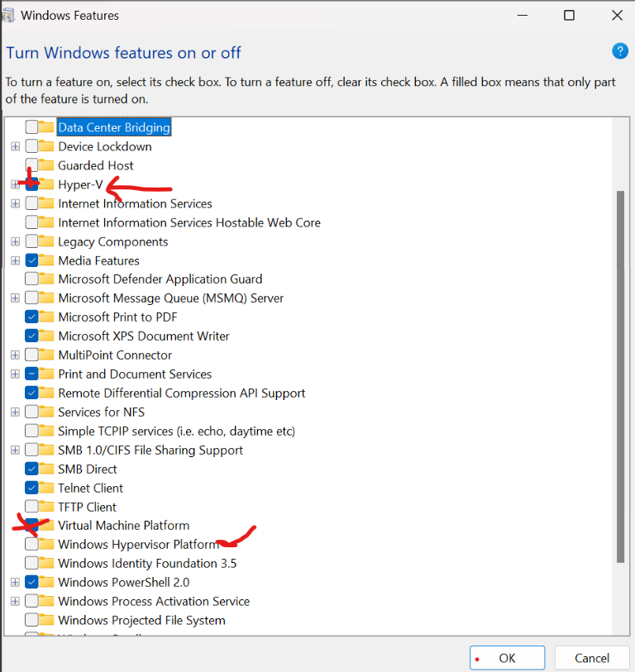
Task: Click the Windows Projected File System folder icon
Action: [x=46, y=620]
